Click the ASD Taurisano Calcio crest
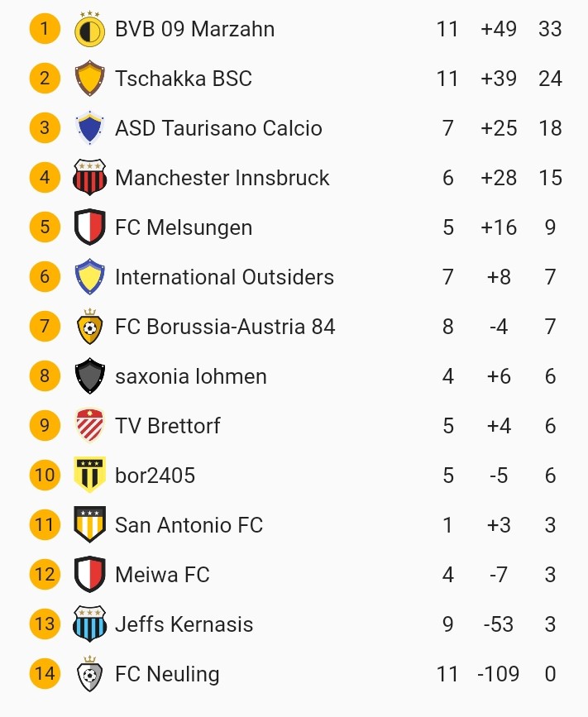The image size is (588, 717). coord(89,128)
